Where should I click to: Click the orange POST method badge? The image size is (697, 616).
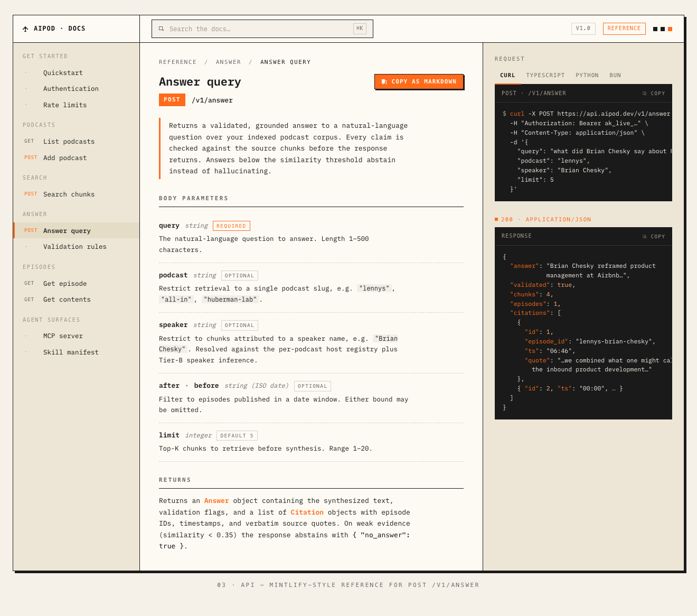(172, 100)
